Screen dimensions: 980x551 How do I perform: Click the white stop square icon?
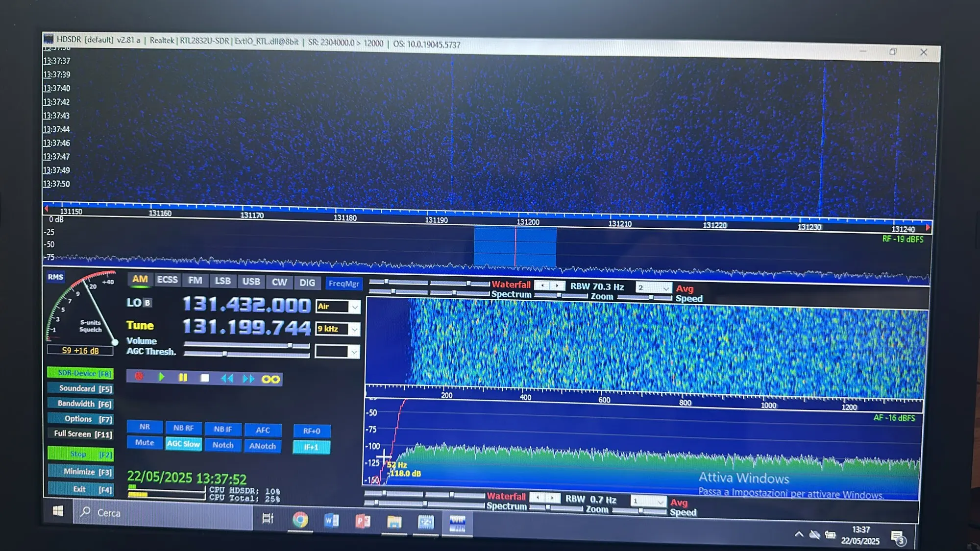pyautogui.click(x=205, y=378)
